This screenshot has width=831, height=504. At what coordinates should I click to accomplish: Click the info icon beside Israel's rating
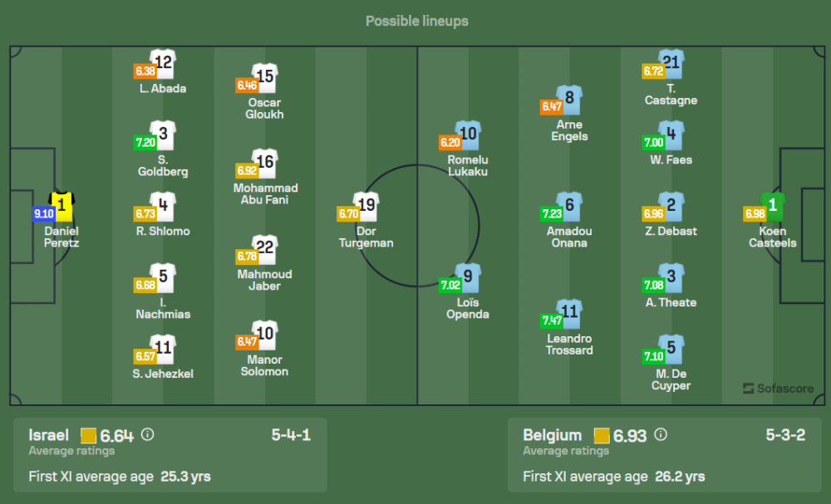pos(148,434)
